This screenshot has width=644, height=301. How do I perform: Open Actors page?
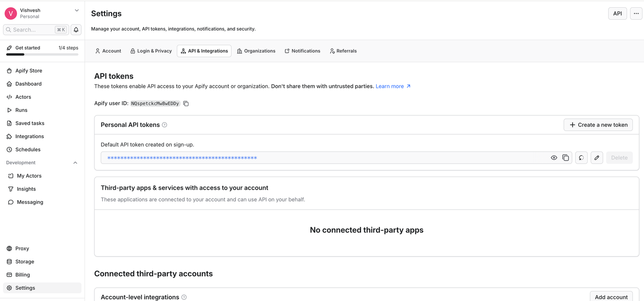[42, 97]
